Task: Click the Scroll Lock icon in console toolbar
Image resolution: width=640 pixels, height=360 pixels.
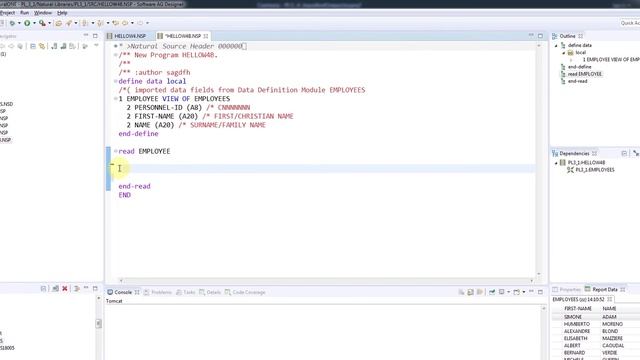Action: coord(471,292)
